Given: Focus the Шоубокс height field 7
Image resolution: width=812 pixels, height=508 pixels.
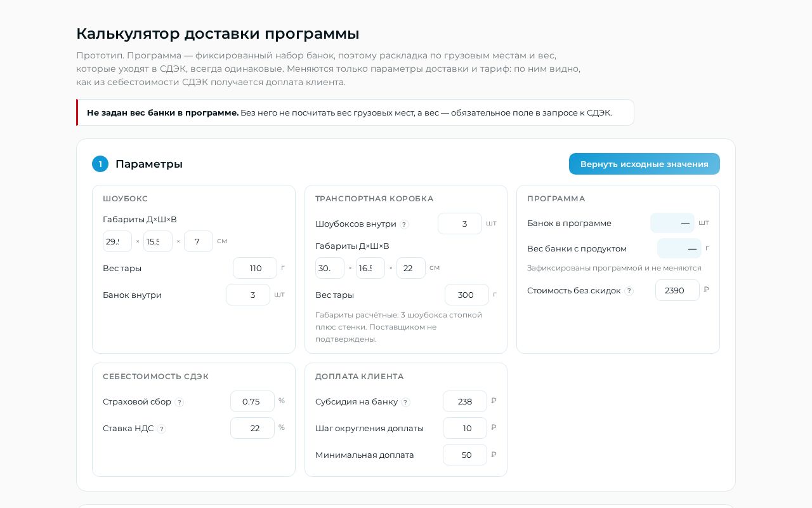Looking at the screenshot, I should tap(199, 241).
